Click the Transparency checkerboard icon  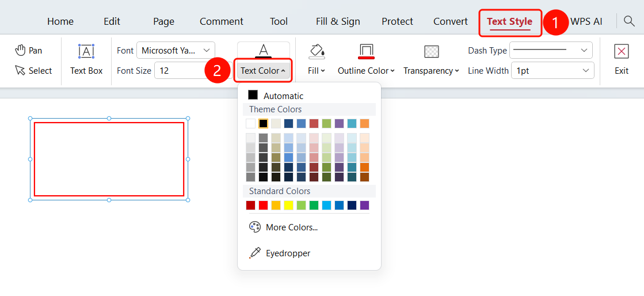click(431, 51)
